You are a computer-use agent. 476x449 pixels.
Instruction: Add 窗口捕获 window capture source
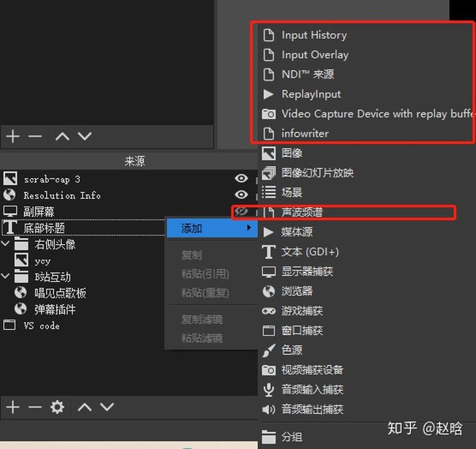click(367, 330)
